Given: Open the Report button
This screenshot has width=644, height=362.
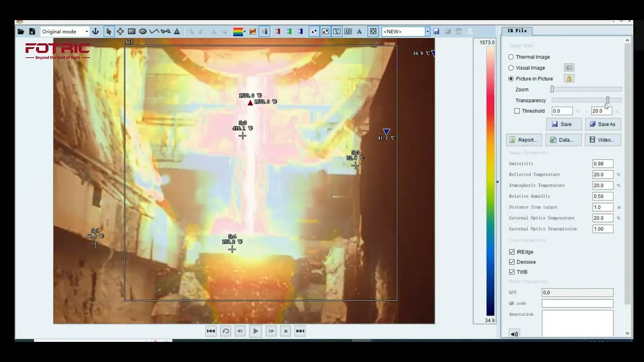Looking at the screenshot, I should (524, 140).
